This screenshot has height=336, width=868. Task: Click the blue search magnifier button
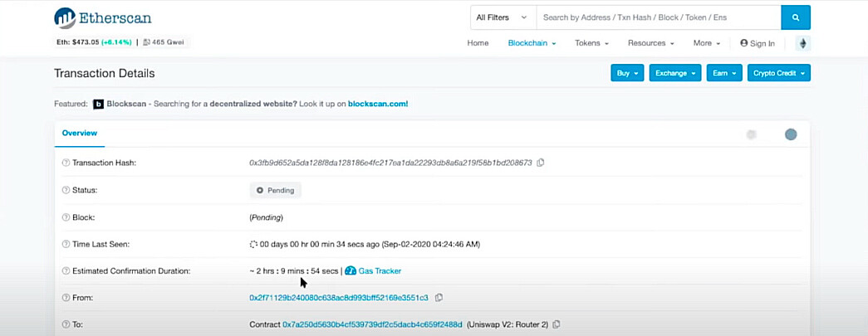point(796,17)
